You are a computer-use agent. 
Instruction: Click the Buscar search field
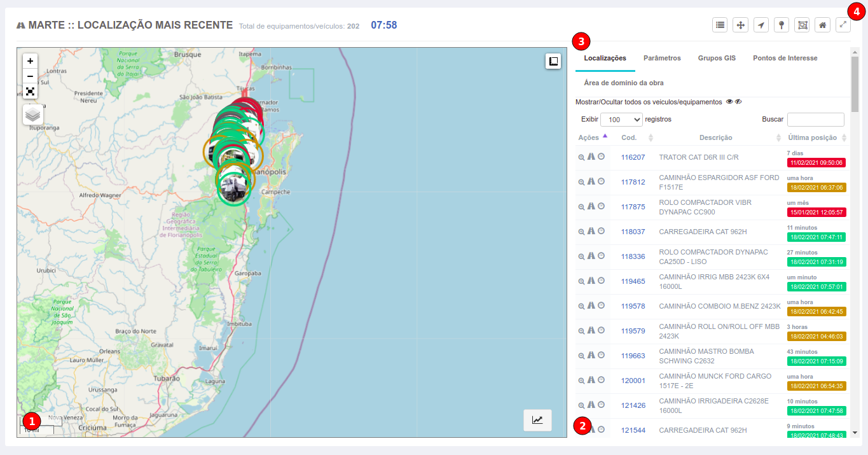click(815, 120)
